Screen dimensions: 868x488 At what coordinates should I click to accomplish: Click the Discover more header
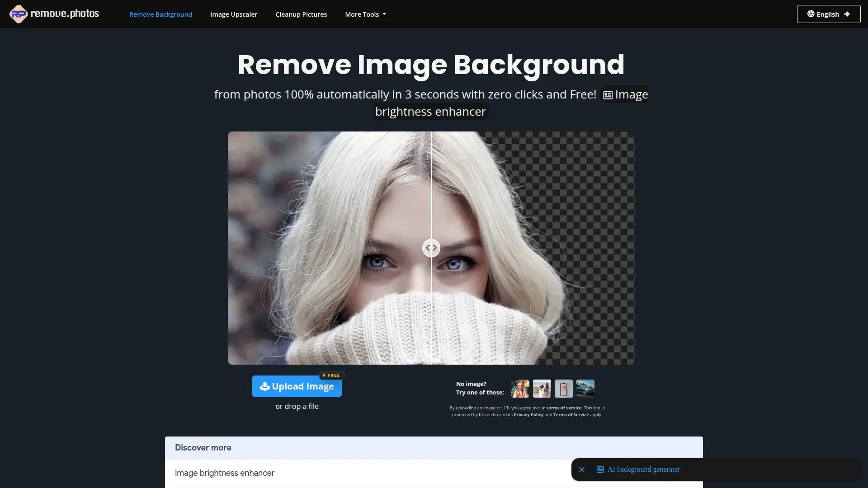434,448
